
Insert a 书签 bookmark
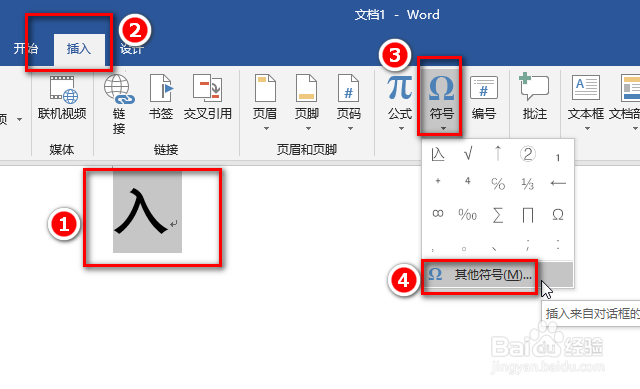pyautogui.click(x=161, y=98)
